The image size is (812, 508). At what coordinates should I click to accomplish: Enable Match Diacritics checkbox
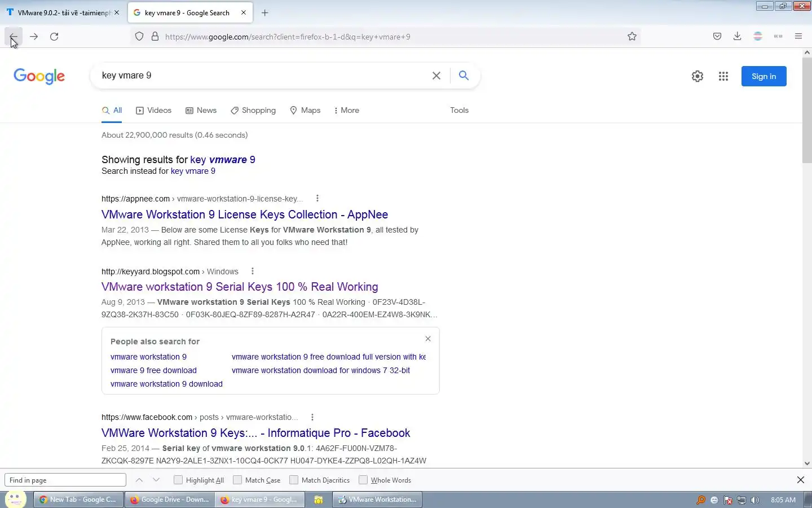point(294,480)
